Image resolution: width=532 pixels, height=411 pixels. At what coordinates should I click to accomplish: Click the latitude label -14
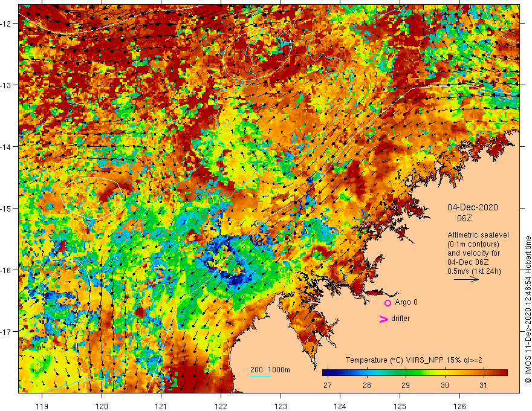[x=6, y=147]
